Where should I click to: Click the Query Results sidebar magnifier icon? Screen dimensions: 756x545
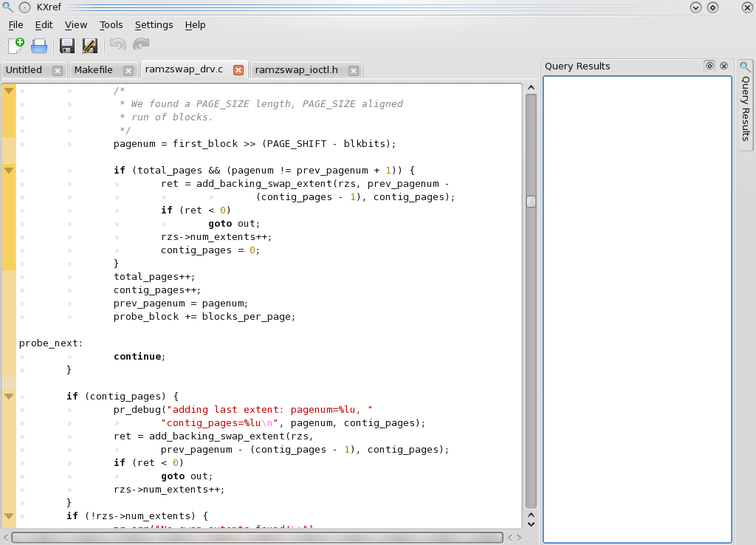[x=746, y=66]
